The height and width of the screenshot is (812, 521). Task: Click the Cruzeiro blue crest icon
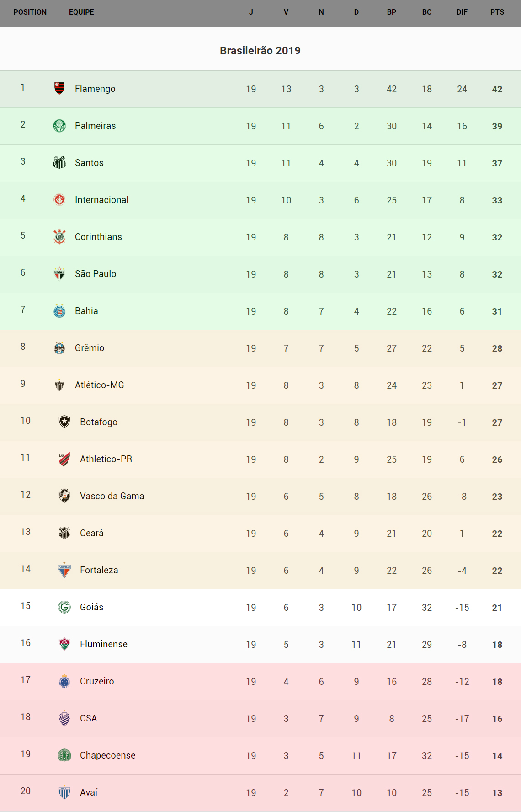[x=64, y=681]
